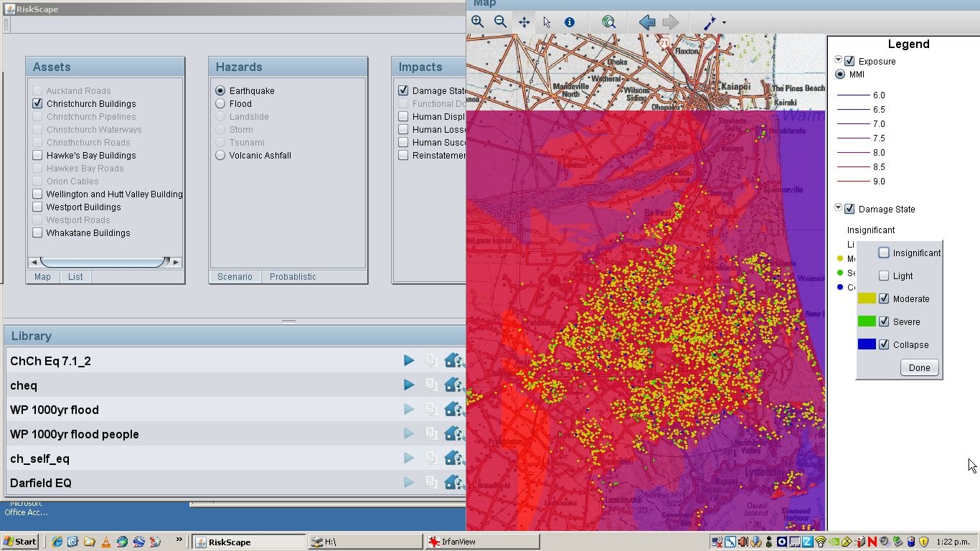Viewport: 980px width, 551px height.
Task: Enable the Insignificant damage state checkbox
Action: click(x=884, y=253)
